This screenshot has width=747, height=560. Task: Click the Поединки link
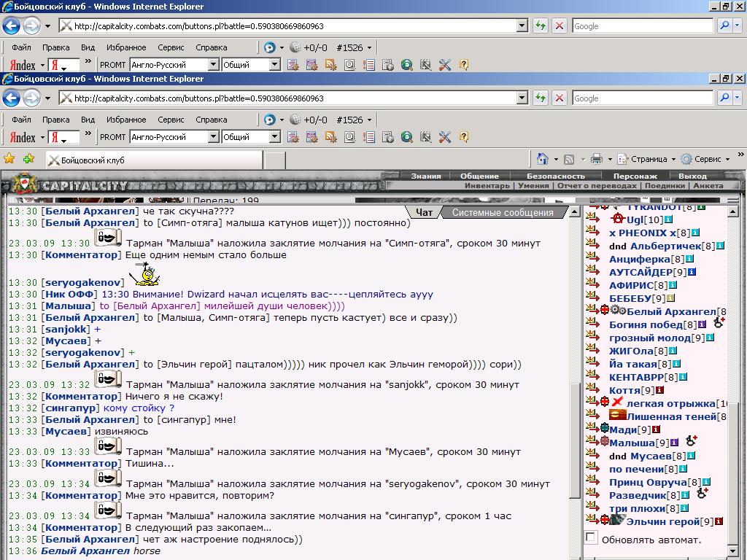coord(665,186)
